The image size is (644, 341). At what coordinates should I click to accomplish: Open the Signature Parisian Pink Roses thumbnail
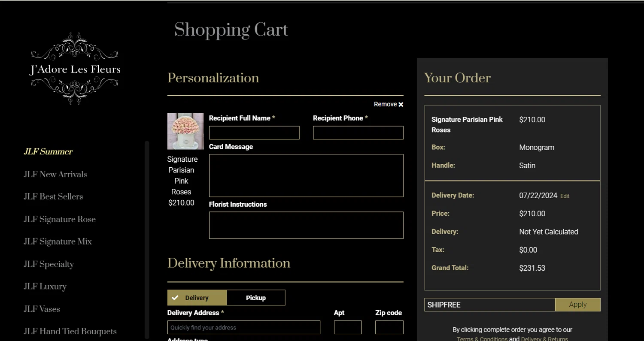[185, 131]
